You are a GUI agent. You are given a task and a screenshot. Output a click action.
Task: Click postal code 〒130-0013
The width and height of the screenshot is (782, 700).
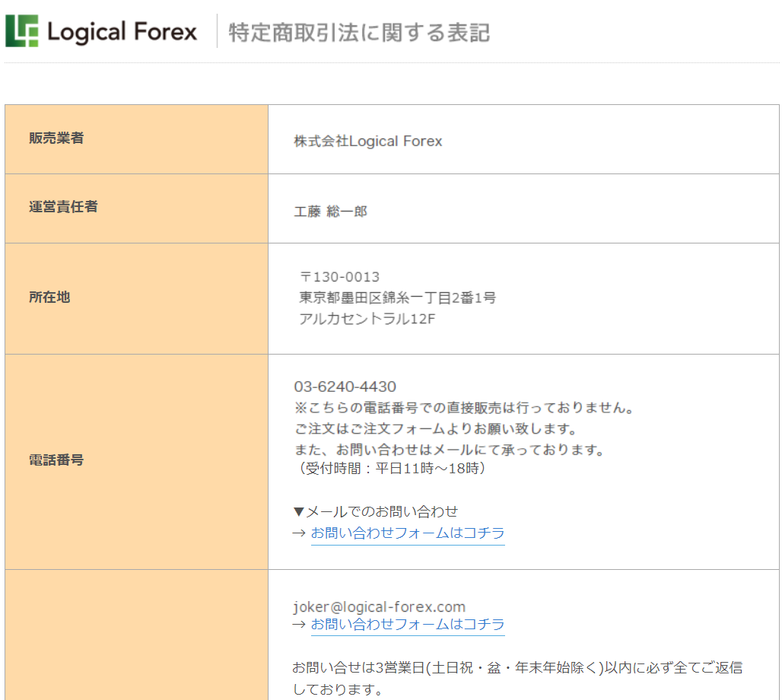[x=339, y=277]
